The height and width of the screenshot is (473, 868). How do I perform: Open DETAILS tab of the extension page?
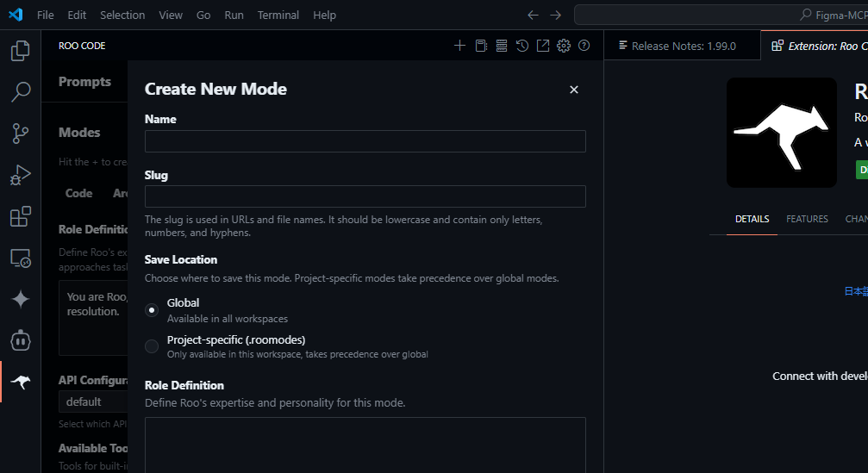tap(752, 219)
